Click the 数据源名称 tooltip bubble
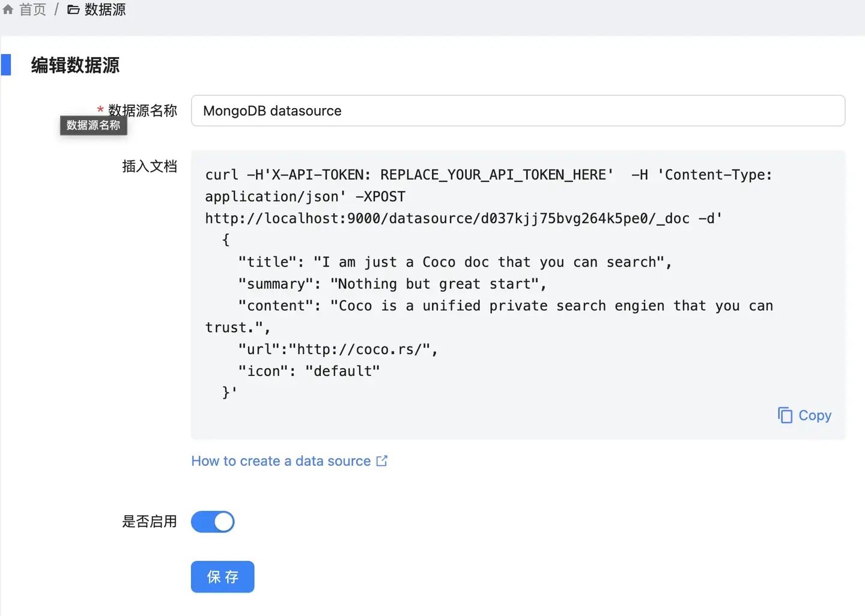 93,125
